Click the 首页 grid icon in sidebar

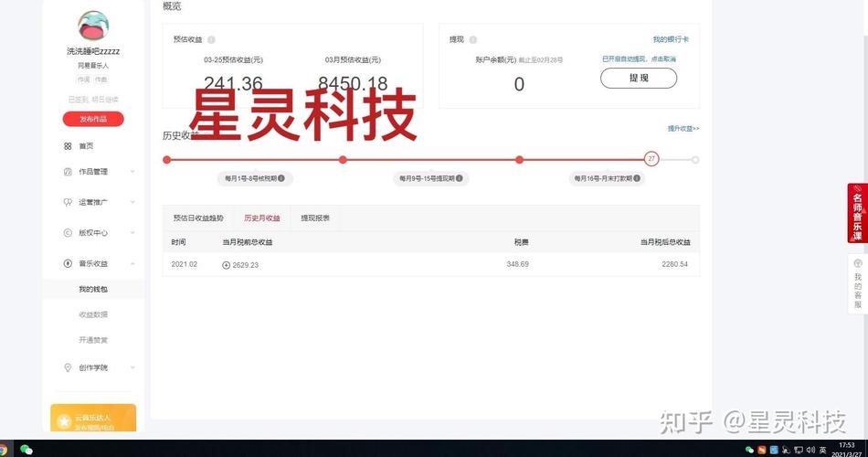pos(68,146)
